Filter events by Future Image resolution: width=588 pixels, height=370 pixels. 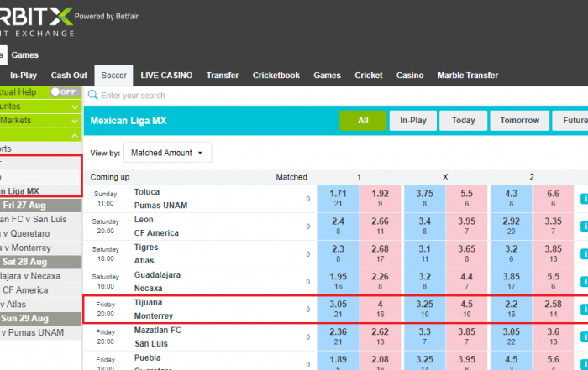pos(570,121)
